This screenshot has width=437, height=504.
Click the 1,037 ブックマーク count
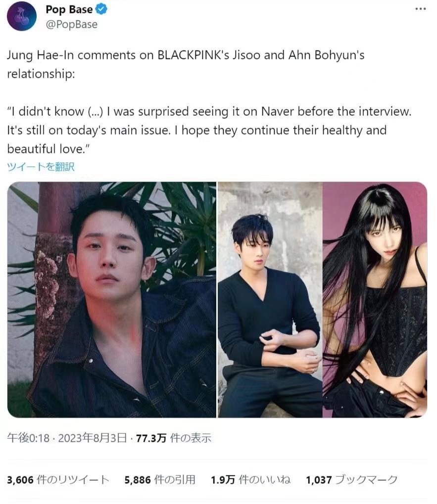pos(352,480)
